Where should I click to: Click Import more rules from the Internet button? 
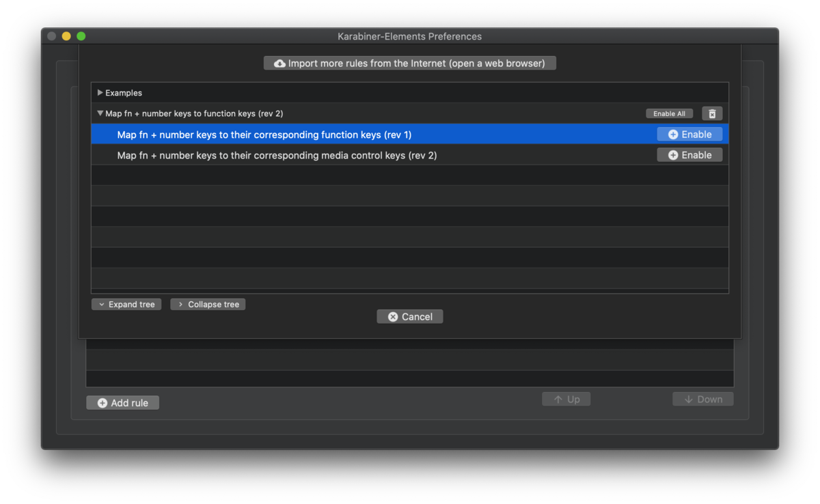coord(410,63)
